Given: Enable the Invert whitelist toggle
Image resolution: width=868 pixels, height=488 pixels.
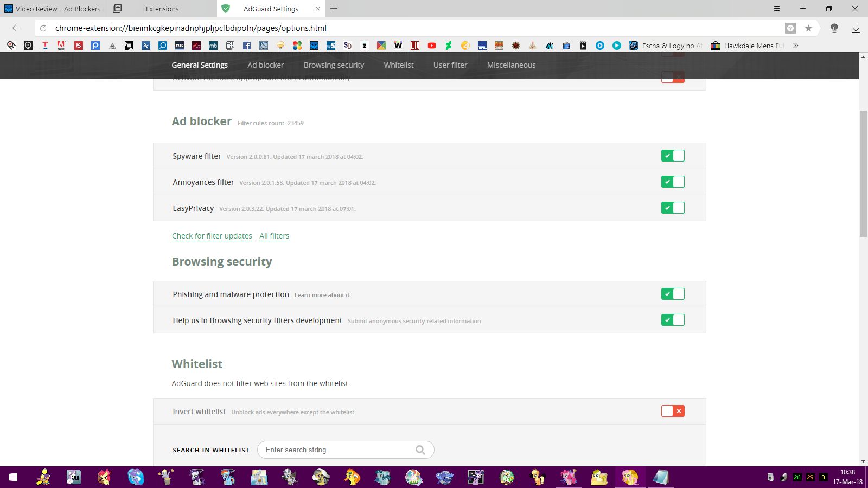Looking at the screenshot, I should click(x=673, y=412).
